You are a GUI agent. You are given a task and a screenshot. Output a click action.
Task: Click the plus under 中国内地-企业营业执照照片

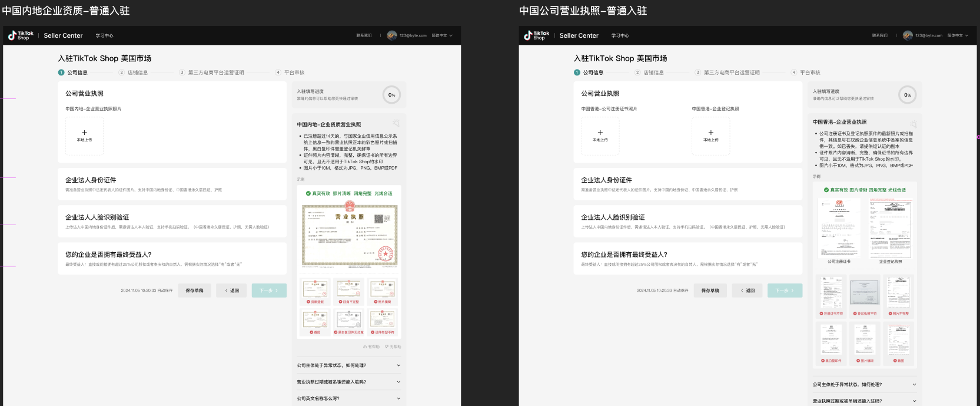(84, 133)
